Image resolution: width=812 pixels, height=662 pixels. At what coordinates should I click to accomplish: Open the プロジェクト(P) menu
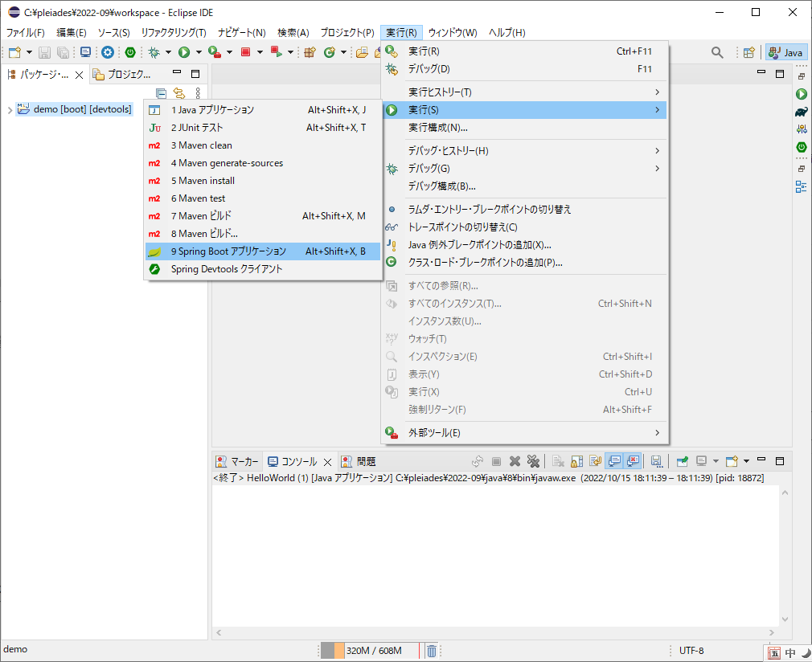347,33
